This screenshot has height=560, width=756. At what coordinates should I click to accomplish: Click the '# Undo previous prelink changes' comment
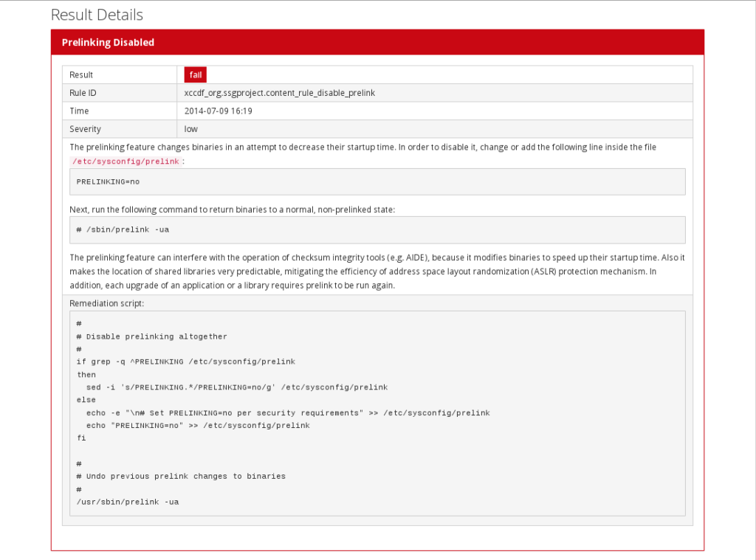click(x=181, y=476)
